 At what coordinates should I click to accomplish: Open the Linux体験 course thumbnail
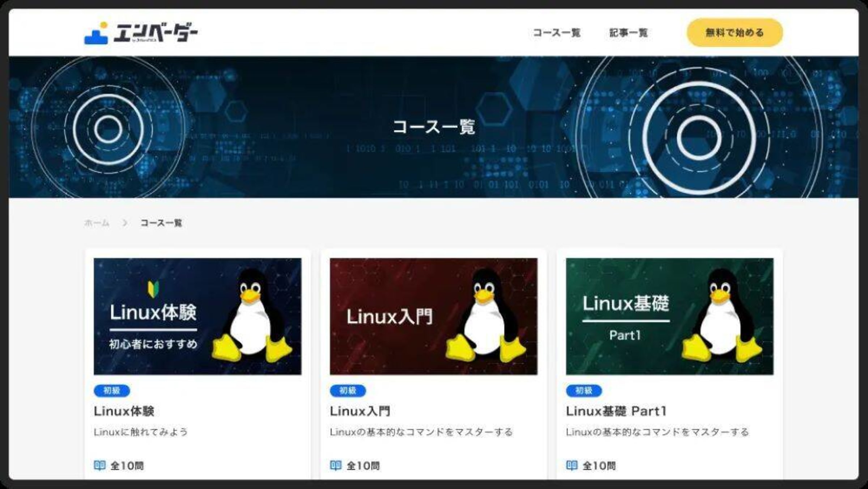pos(197,316)
